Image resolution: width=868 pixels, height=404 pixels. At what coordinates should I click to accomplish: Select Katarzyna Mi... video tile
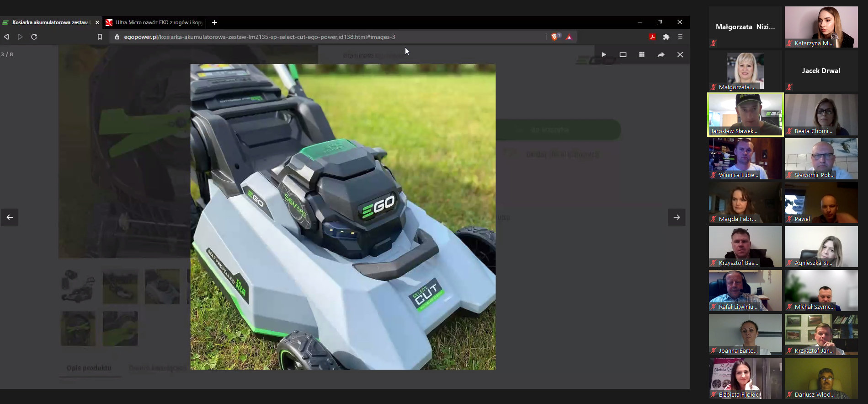pos(821,27)
